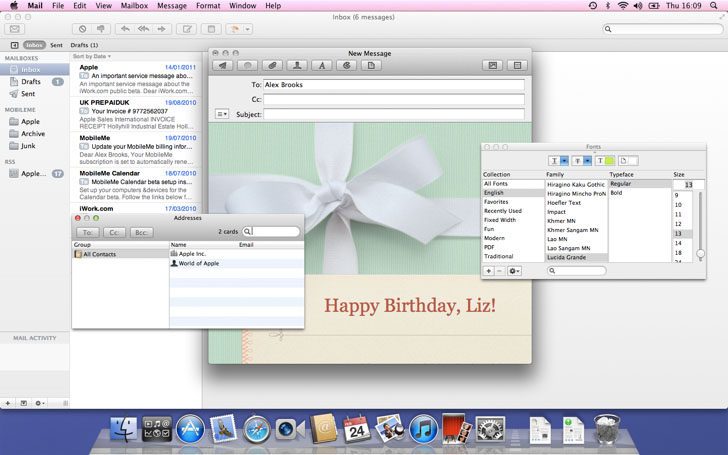Click the Fonts 'A' icon in New Message
The height and width of the screenshot is (455, 728).
322,65
